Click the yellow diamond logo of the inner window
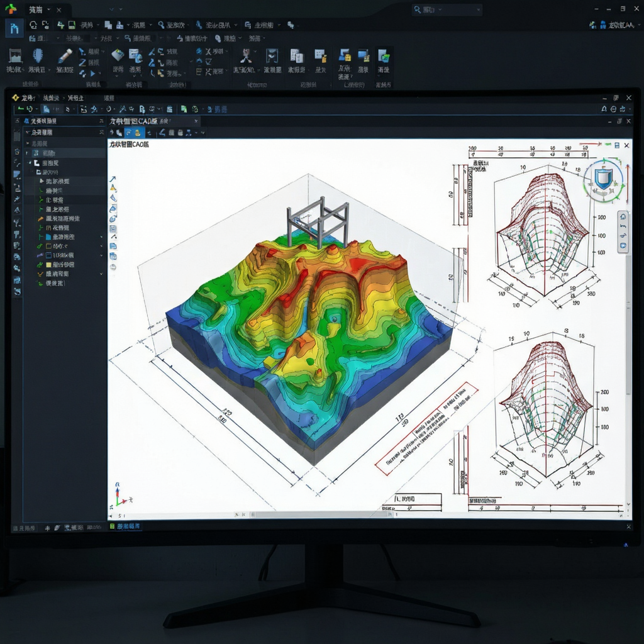Image resolution: width=644 pixels, height=644 pixels. tap(16, 97)
